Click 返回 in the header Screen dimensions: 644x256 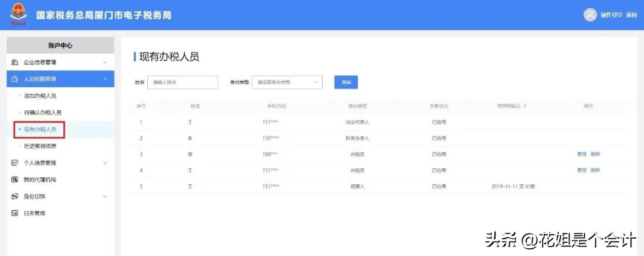click(631, 15)
